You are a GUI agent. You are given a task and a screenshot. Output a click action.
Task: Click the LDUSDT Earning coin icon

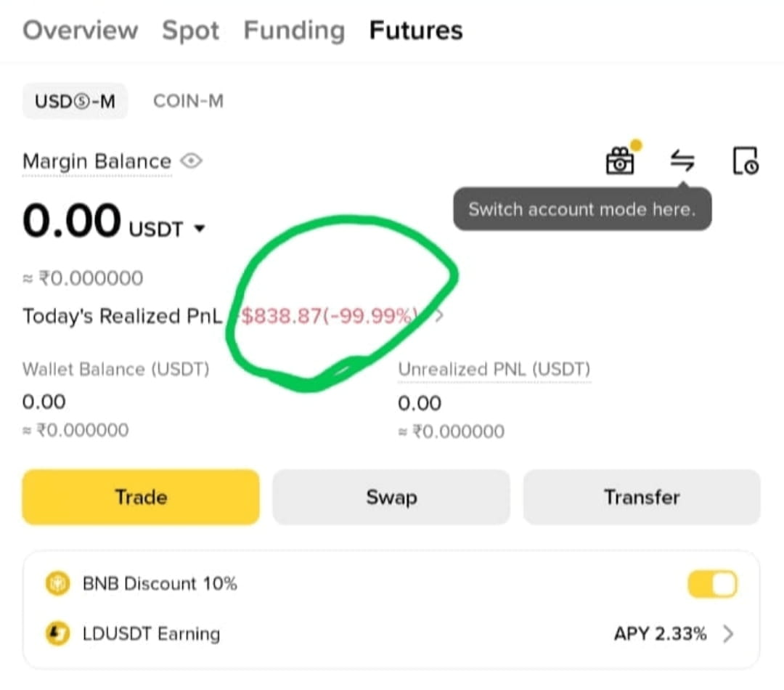(57, 633)
